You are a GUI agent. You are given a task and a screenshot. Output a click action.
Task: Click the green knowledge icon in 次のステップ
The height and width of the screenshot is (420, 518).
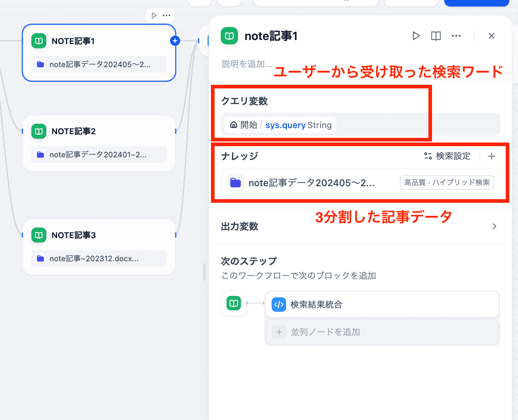click(234, 303)
